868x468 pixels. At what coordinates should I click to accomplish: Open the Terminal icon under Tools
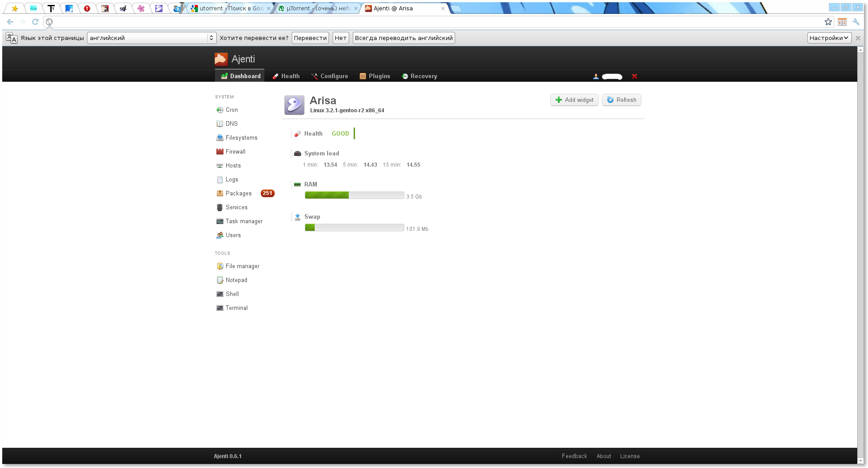220,308
